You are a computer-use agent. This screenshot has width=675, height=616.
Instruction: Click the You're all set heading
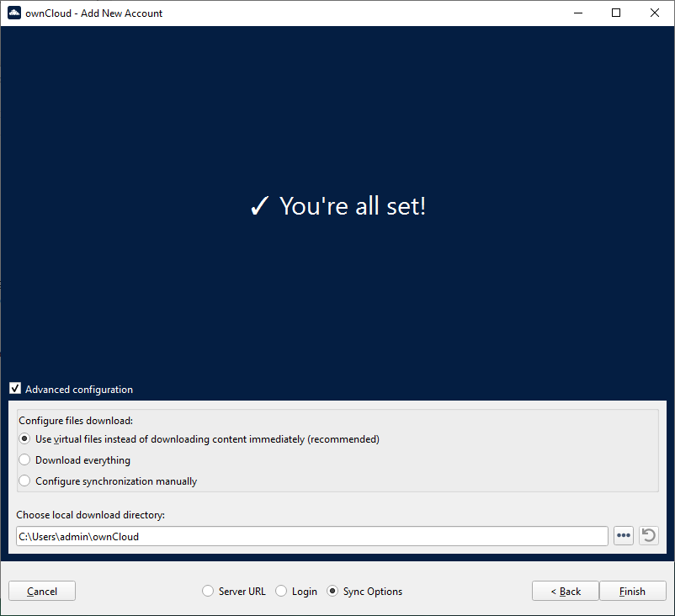click(352, 206)
